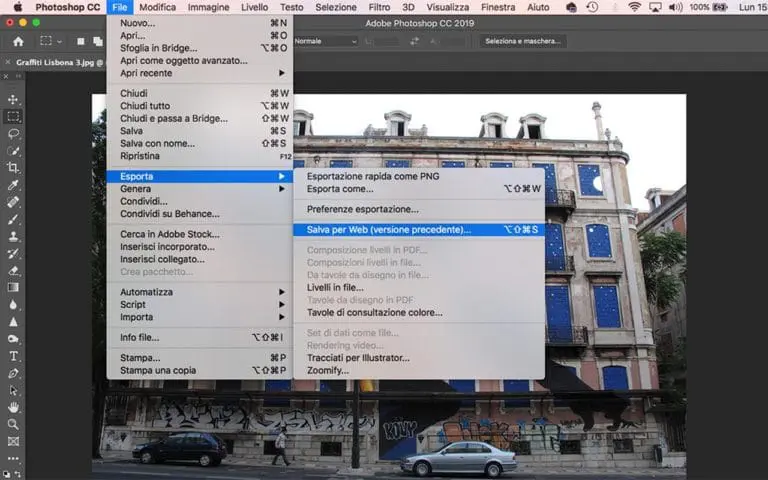This screenshot has width=768, height=480.
Task: Click the Home icon in options bar
Action: 18,42
